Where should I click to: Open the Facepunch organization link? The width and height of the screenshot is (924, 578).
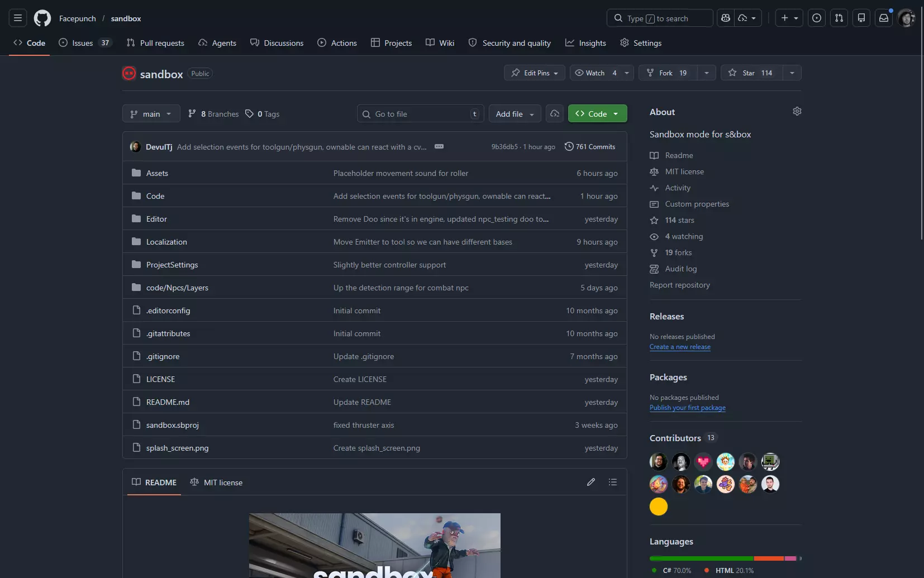point(78,18)
